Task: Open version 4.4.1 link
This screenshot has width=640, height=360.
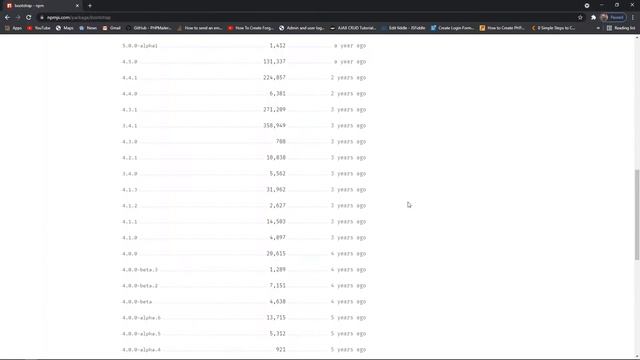Action: (130, 78)
